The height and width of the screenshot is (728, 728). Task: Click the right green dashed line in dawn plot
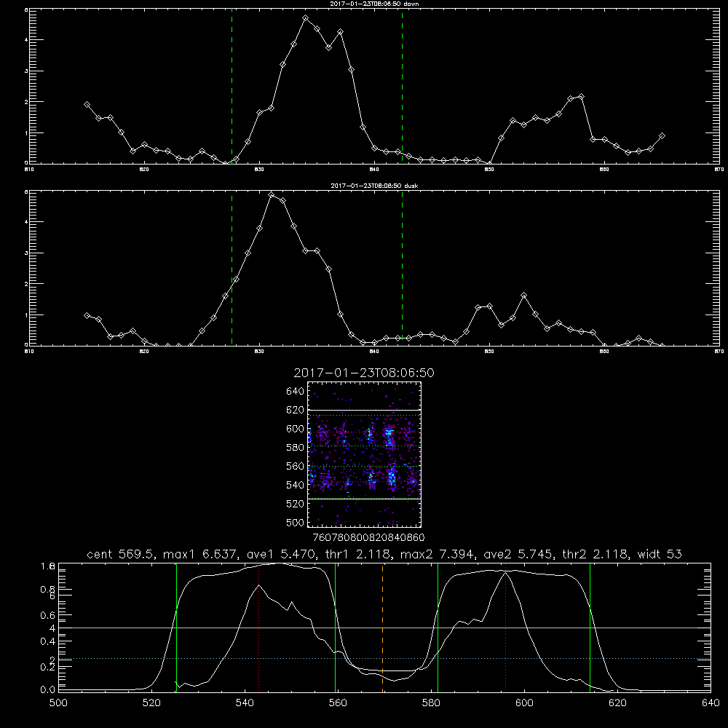pyautogui.click(x=402, y=86)
